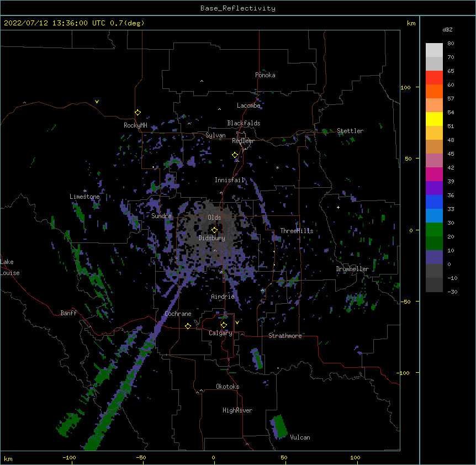
Task: Click the white plus marker north of Drumheller
Action: 338,207
